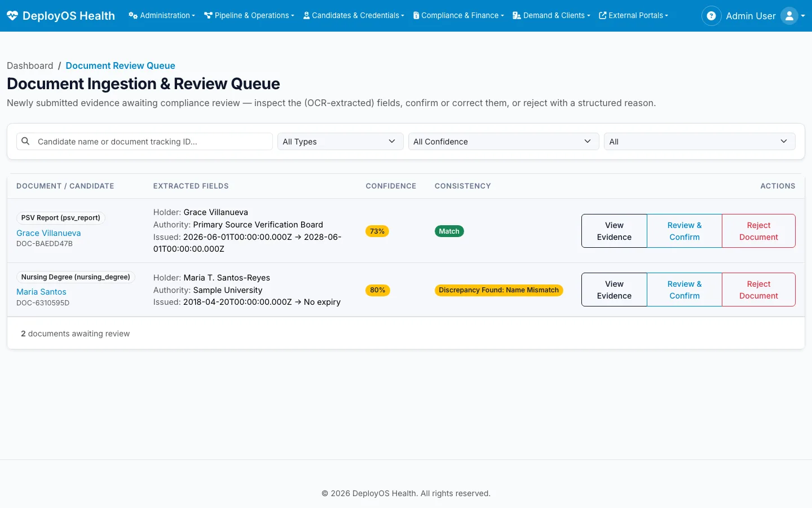
Task: Click the DeployOS Health heart logo icon
Action: coord(12,16)
